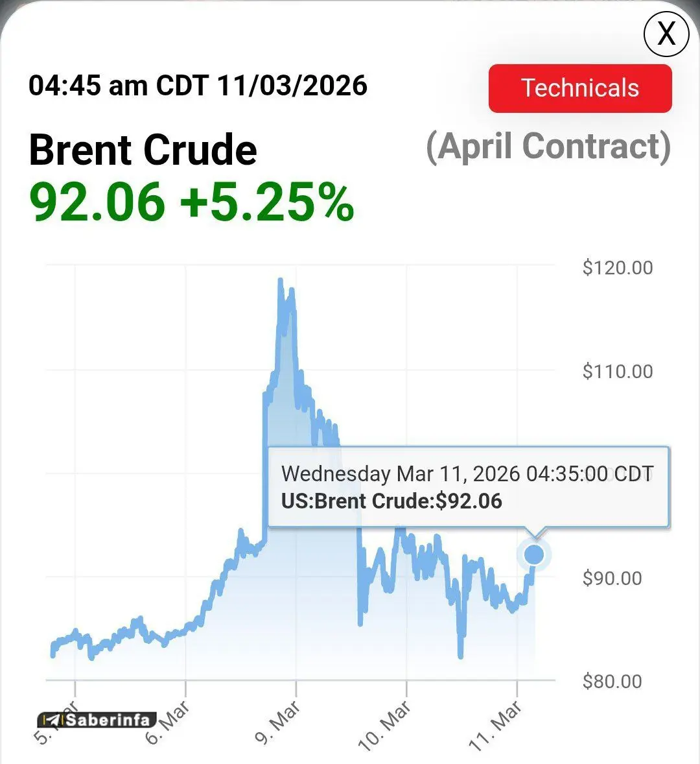Click the April Contract label
Viewport: 700px width, 764px height.
pyautogui.click(x=548, y=147)
